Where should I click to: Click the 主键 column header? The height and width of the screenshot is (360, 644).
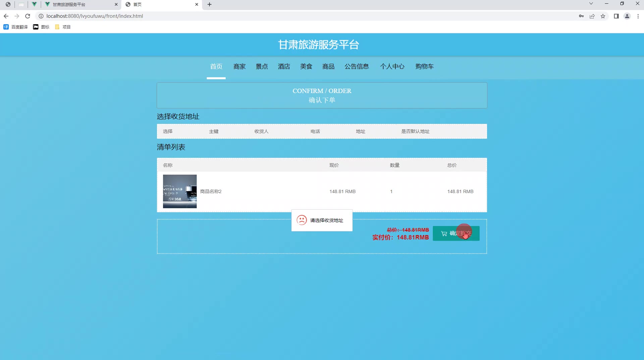pos(214,131)
